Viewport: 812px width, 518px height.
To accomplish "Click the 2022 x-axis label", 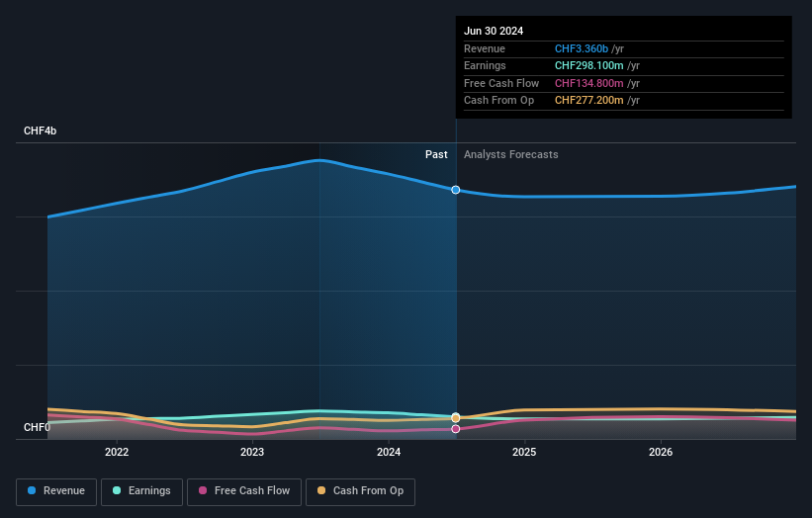I will [117, 452].
